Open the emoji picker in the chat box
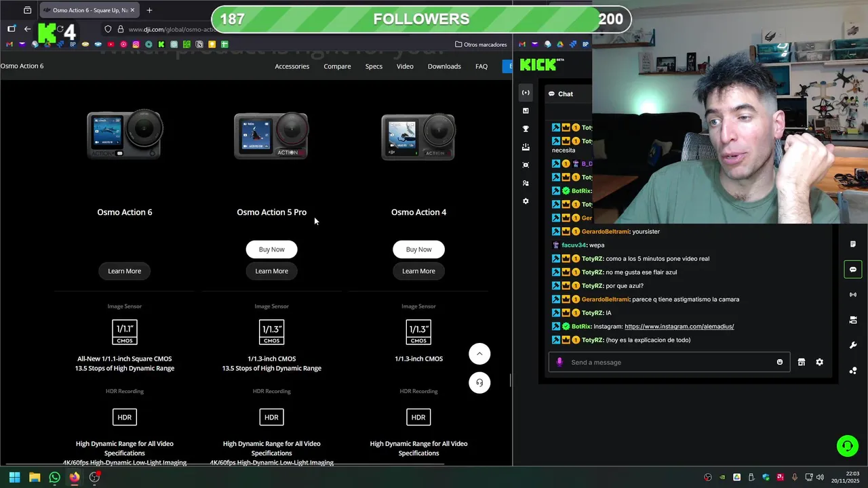The width and height of the screenshot is (868, 488). click(780, 362)
